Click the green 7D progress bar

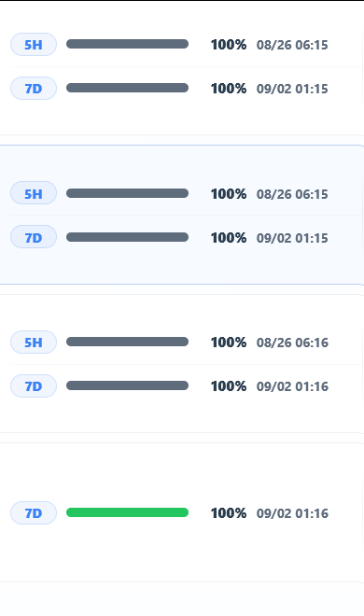[127, 512]
